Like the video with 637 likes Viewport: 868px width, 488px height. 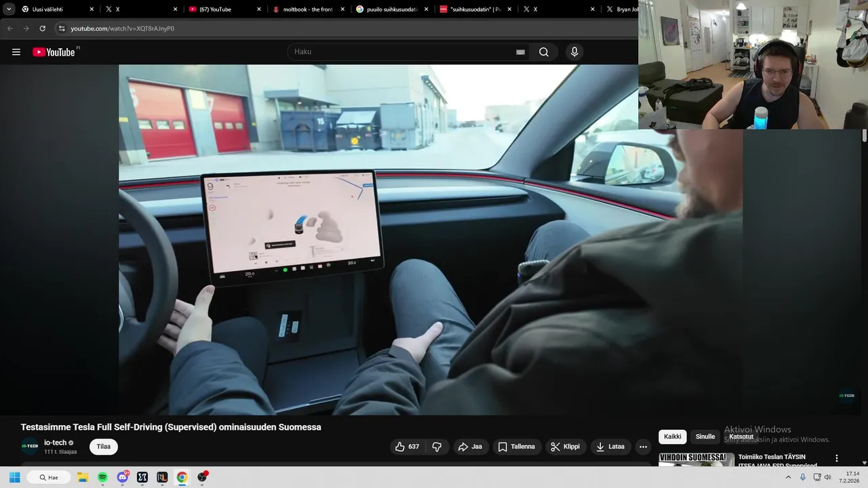pos(408,447)
